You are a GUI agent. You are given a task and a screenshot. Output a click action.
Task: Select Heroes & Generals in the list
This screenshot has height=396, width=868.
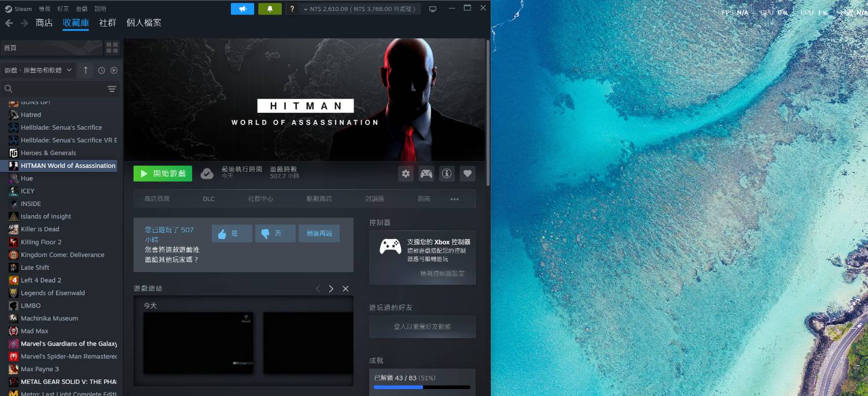(x=62, y=153)
